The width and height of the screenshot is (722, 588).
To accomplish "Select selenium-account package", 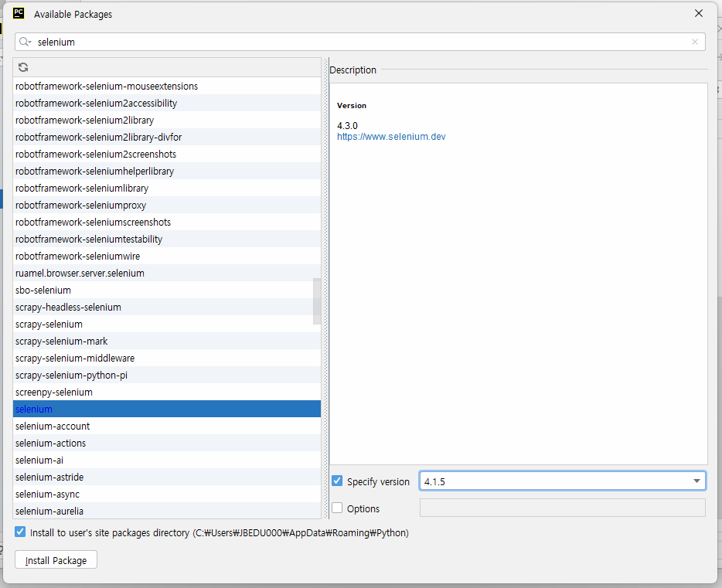I will pos(167,426).
